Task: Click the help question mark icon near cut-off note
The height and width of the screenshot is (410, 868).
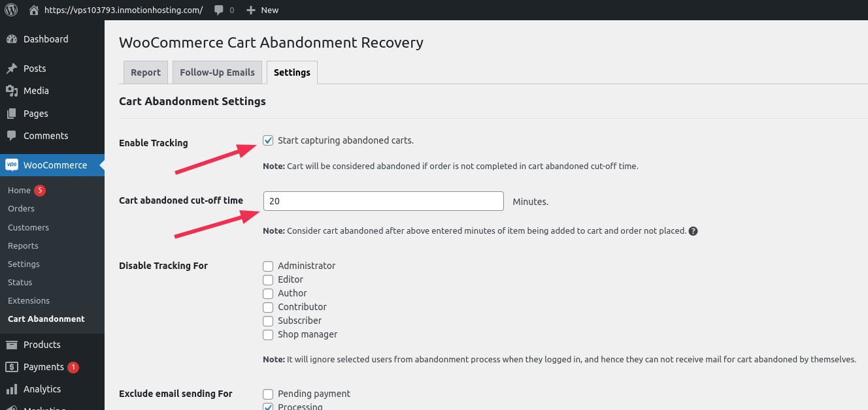Action: 693,230
